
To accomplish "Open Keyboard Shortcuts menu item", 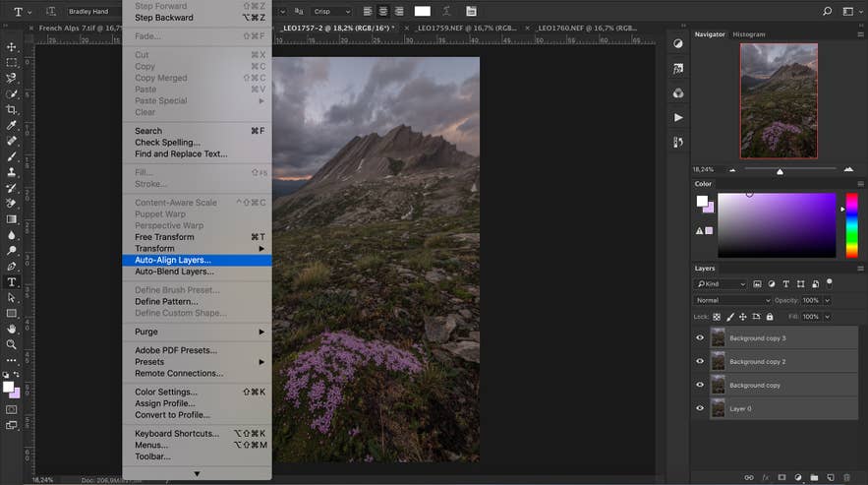I will 197,434.
